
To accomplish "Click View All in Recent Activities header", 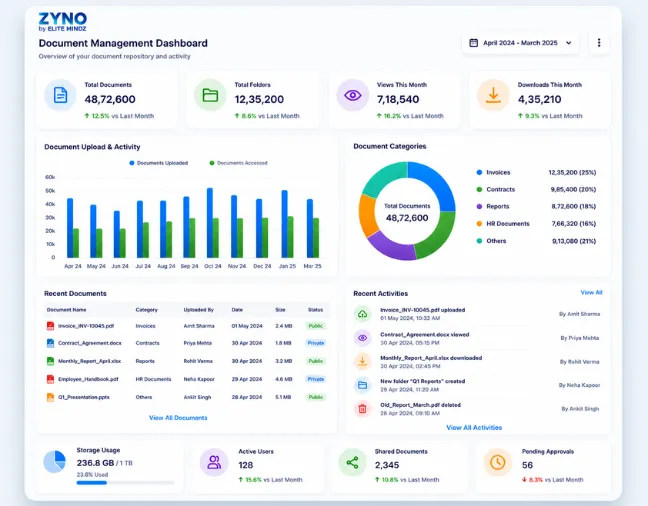I will click(x=591, y=292).
